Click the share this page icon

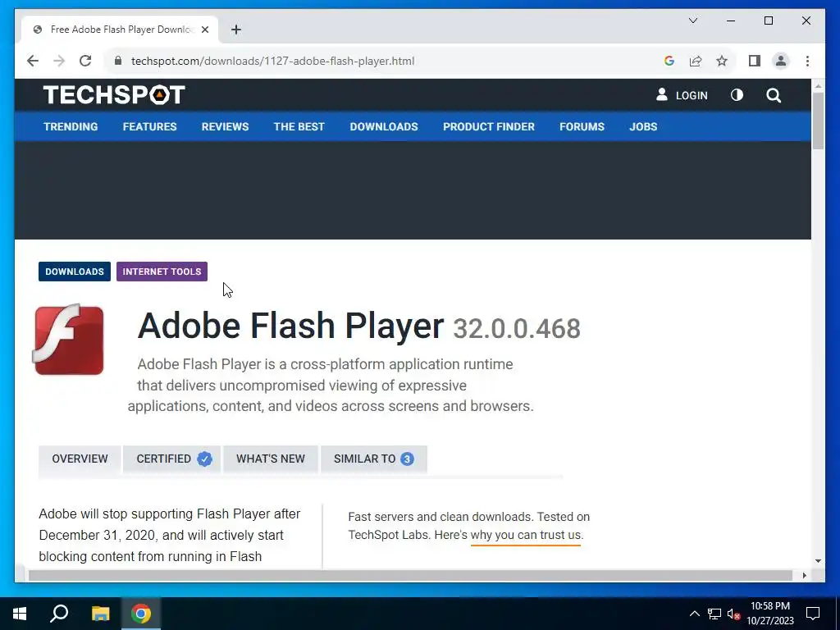(x=696, y=61)
